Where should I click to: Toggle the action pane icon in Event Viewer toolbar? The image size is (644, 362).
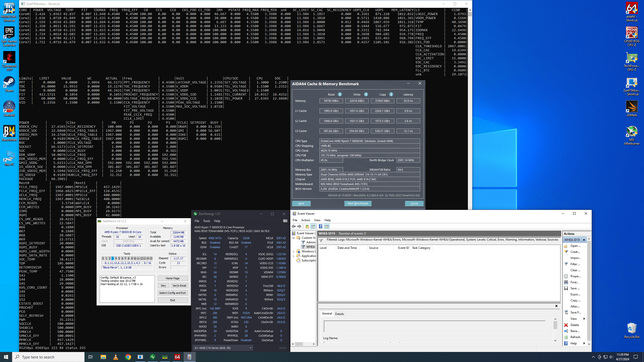tap(327, 227)
